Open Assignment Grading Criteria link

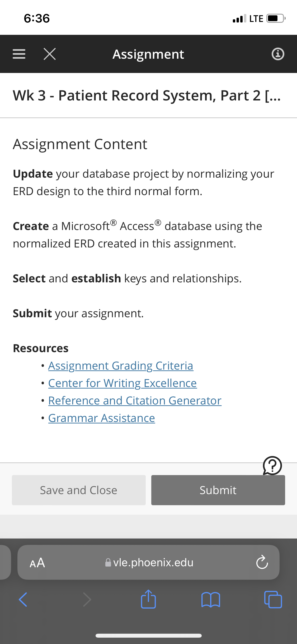[x=121, y=366]
